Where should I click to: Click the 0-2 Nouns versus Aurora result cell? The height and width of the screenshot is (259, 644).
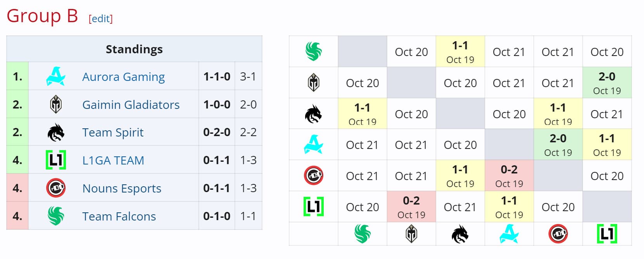(x=509, y=175)
